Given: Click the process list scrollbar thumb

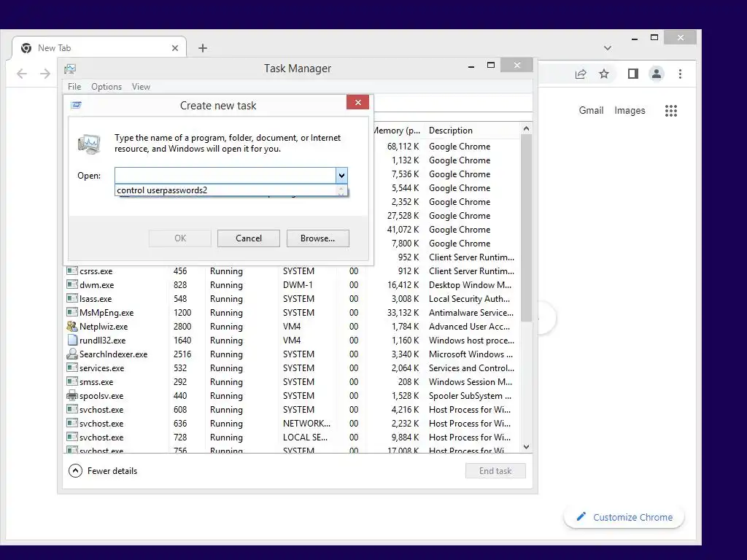Looking at the screenshot, I should tap(526, 227).
